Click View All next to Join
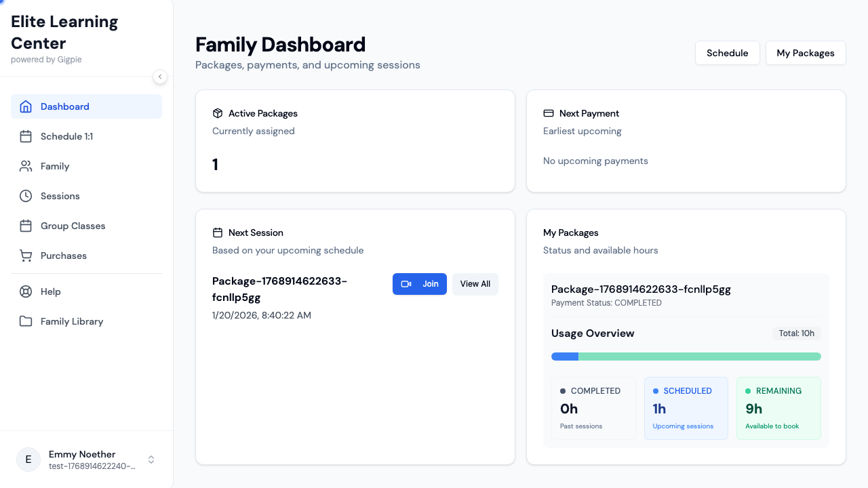 pyautogui.click(x=475, y=284)
